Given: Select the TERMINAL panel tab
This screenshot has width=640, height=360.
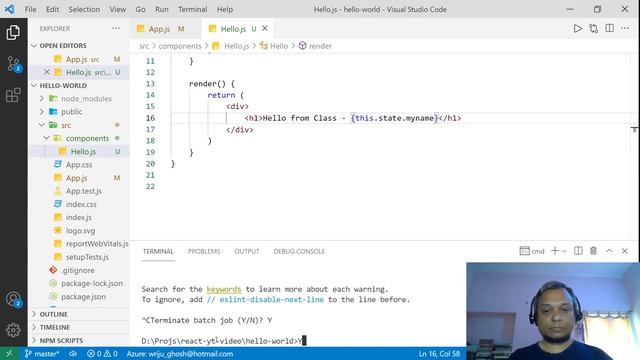Looking at the screenshot, I should tap(158, 251).
